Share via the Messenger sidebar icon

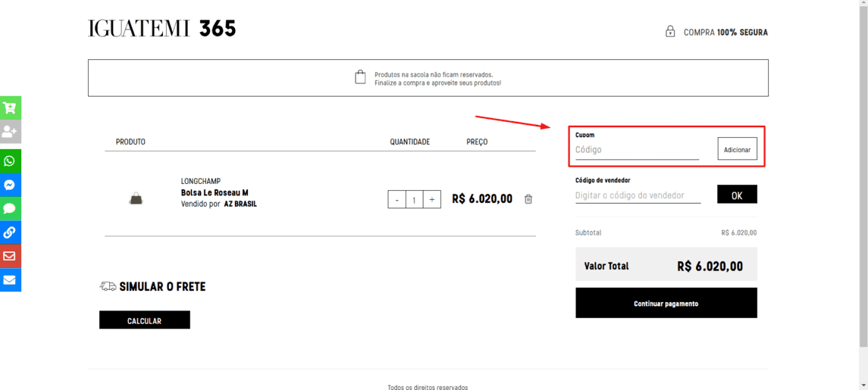point(10,185)
